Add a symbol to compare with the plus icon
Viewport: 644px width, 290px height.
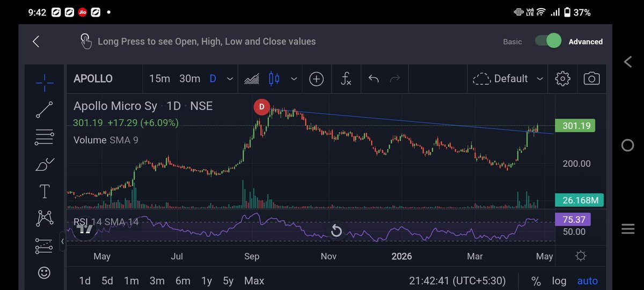317,79
